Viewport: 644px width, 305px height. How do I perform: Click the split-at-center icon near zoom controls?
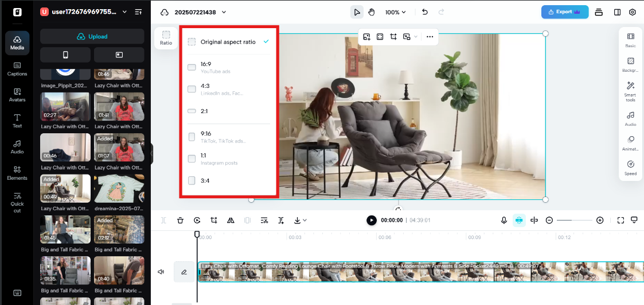[534, 220]
